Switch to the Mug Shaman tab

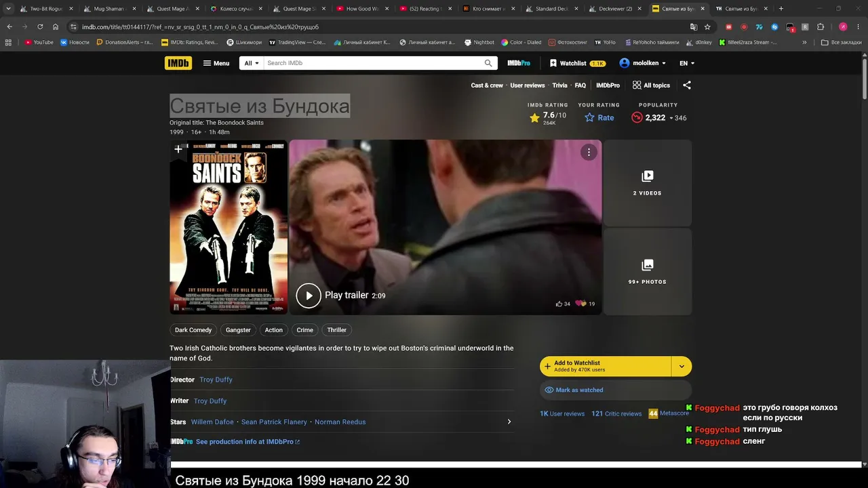(x=110, y=9)
